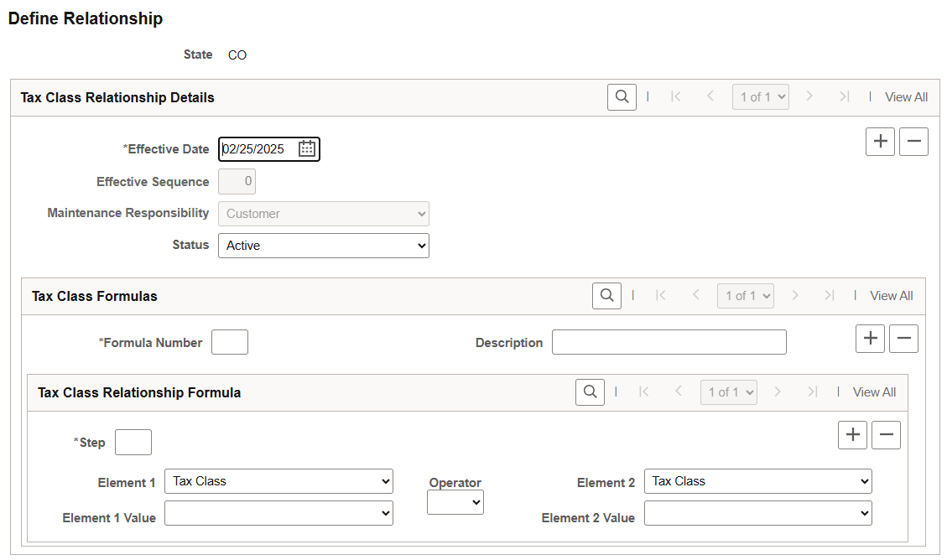This screenshot has width=947, height=560.
Task: Click the Formula Number field
Action: coord(230,342)
